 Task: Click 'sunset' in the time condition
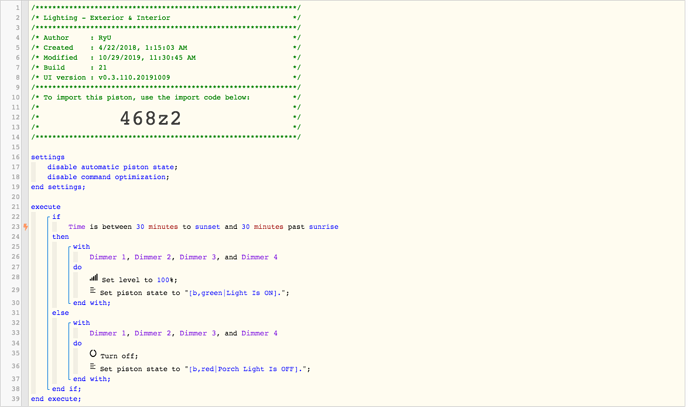click(207, 227)
